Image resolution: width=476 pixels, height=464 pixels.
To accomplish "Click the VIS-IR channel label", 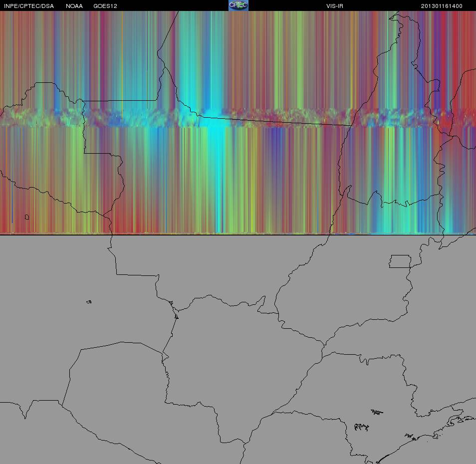I will (x=334, y=6).
